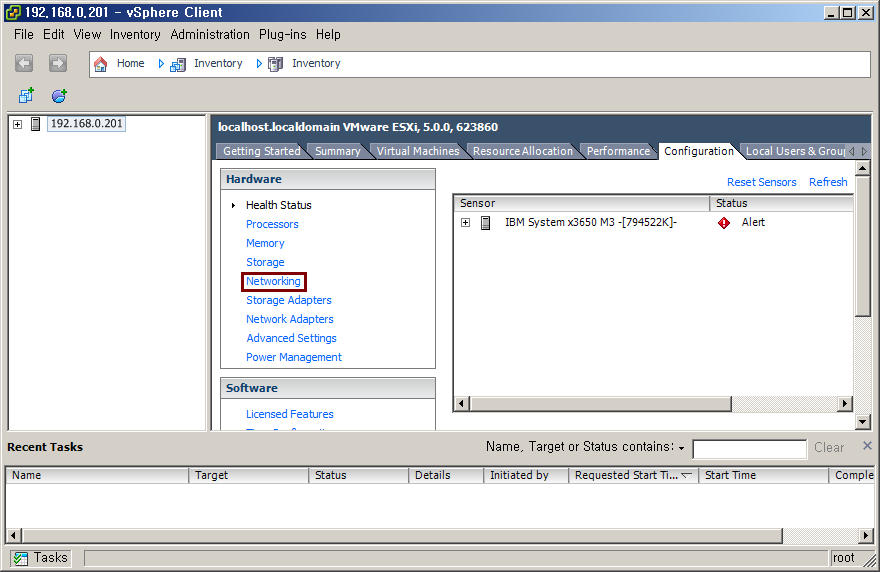Image resolution: width=880 pixels, height=572 pixels.
Task: Open the Storage hardware link
Action: pos(265,262)
